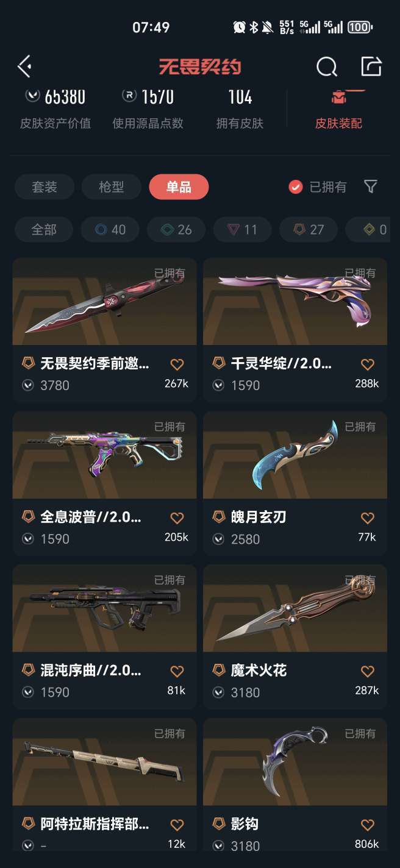
Task: Open the search magnifier icon
Action: (327, 66)
